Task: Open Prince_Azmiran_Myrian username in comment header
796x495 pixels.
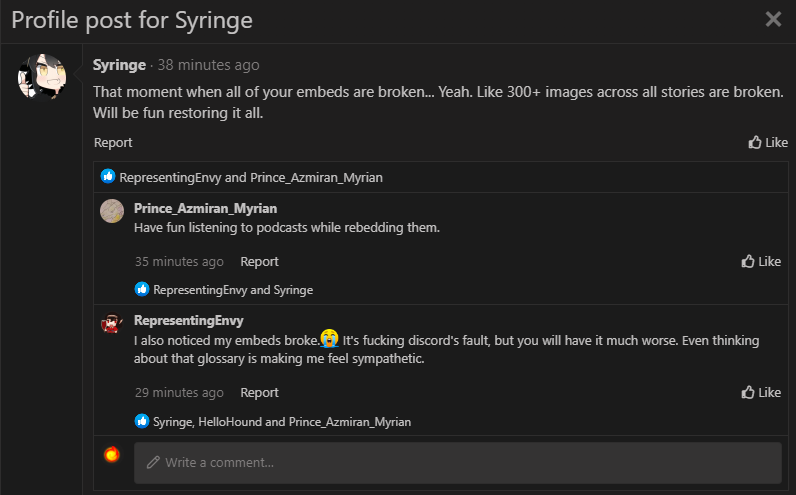Action: coord(205,208)
